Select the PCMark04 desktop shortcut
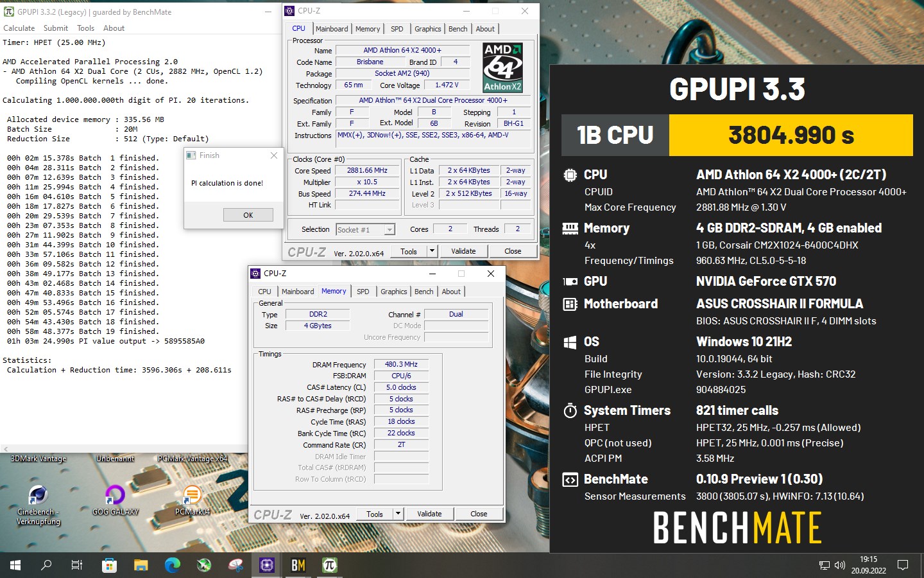Screen dimensions: 924x578 click(x=193, y=500)
